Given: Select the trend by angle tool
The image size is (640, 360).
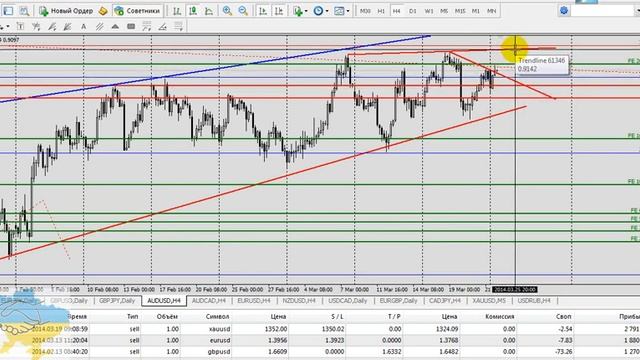Looking at the screenshot, I should pos(162,27).
